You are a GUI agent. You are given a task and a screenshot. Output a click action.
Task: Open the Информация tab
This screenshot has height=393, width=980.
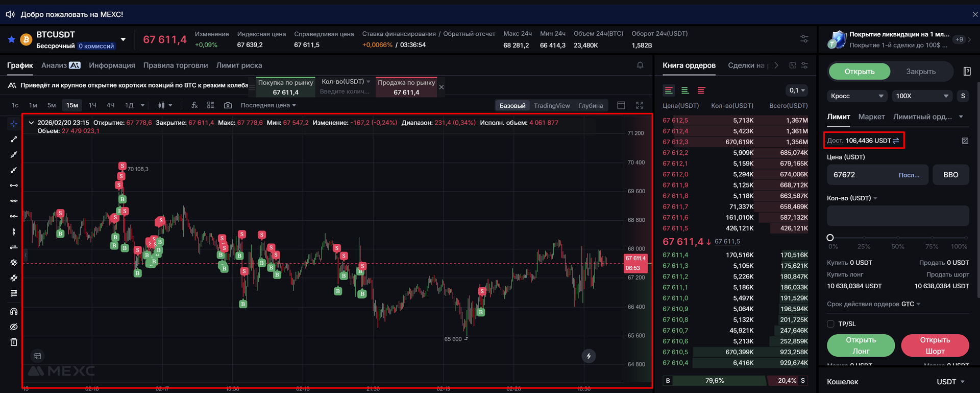point(112,65)
